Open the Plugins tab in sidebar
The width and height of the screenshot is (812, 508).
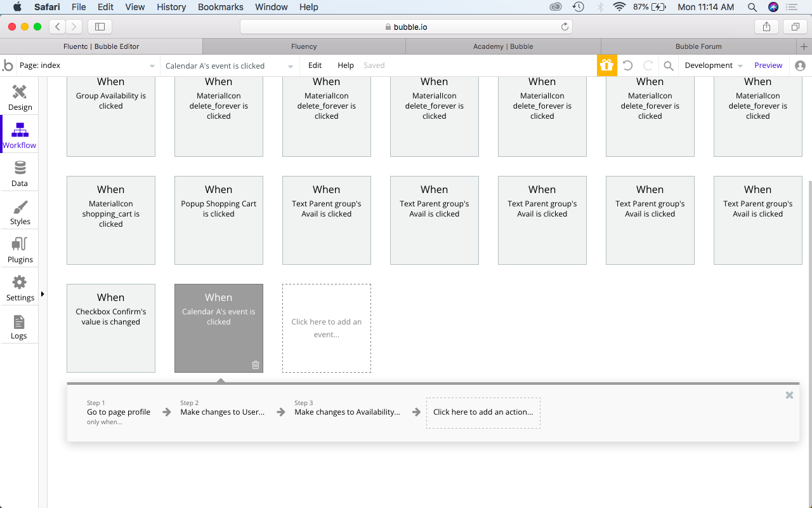(20, 249)
